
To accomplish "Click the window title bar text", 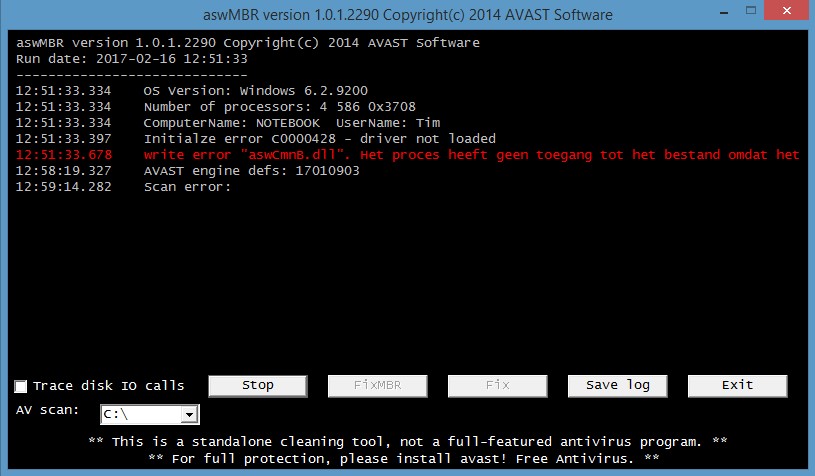I will click(x=408, y=15).
